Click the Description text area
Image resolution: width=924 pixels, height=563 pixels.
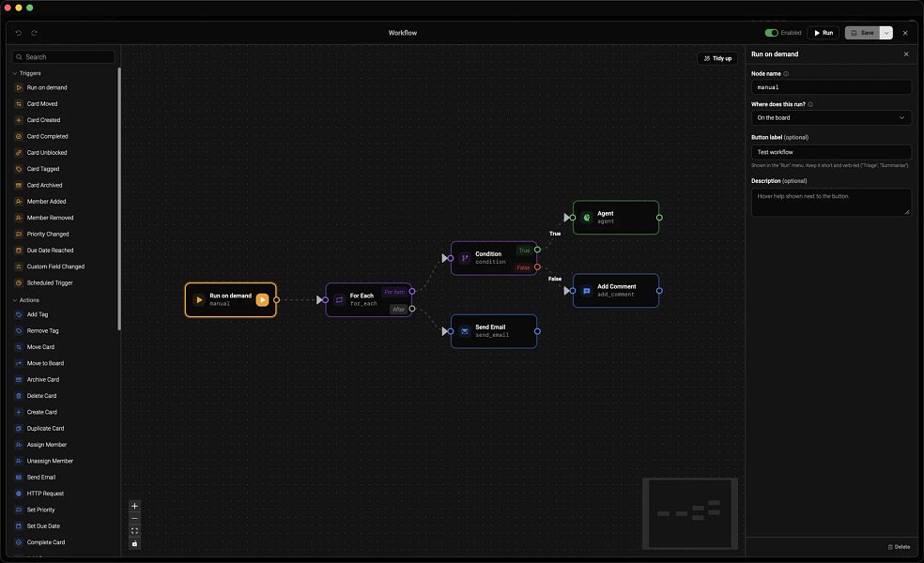831,202
